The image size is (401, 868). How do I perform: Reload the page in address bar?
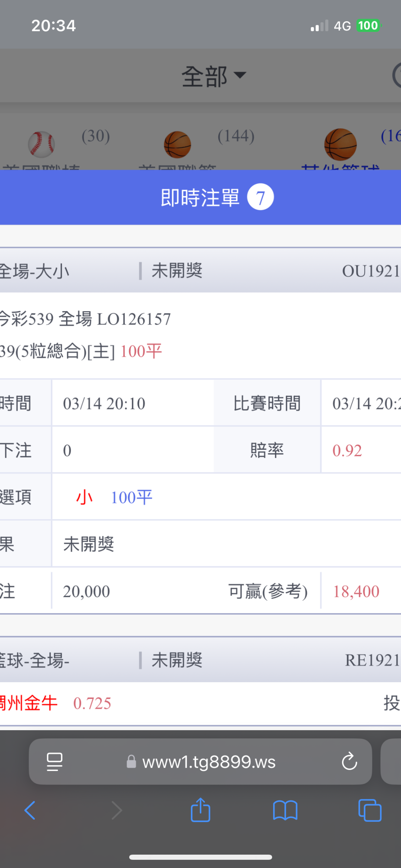tap(349, 762)
